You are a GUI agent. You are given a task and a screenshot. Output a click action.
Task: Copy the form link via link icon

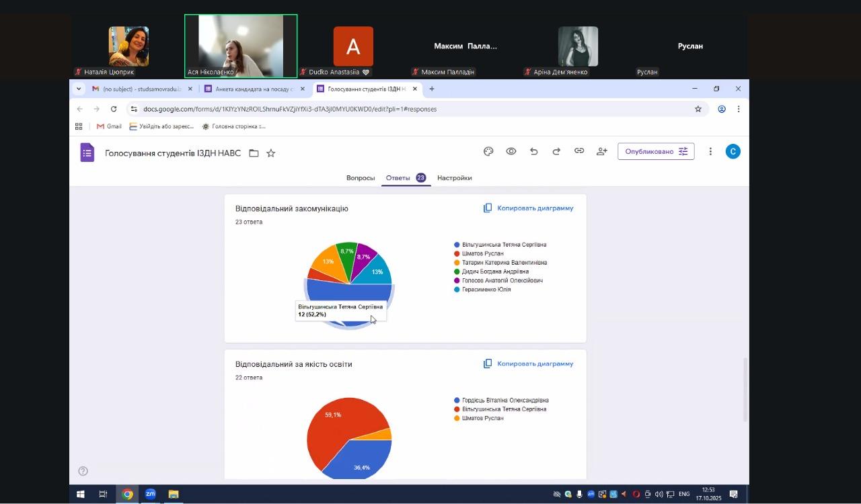[578, 152]
